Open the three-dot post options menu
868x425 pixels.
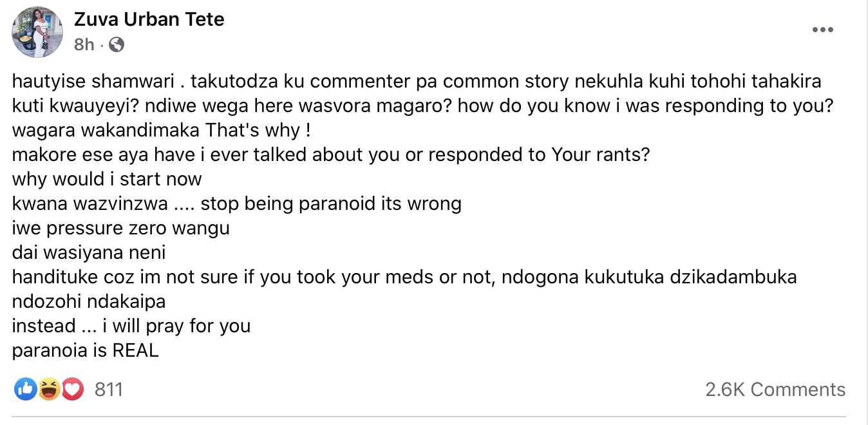pos(822,30)
